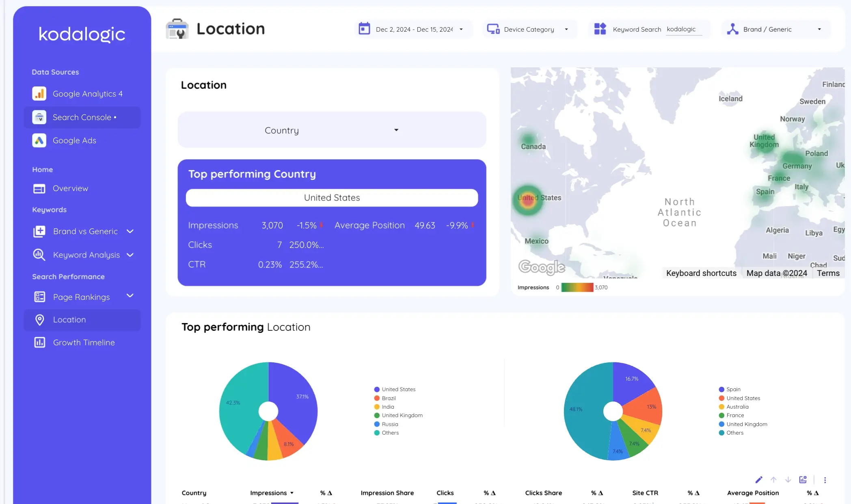
Task: Click the Location menu item
Action: (69, 319)
